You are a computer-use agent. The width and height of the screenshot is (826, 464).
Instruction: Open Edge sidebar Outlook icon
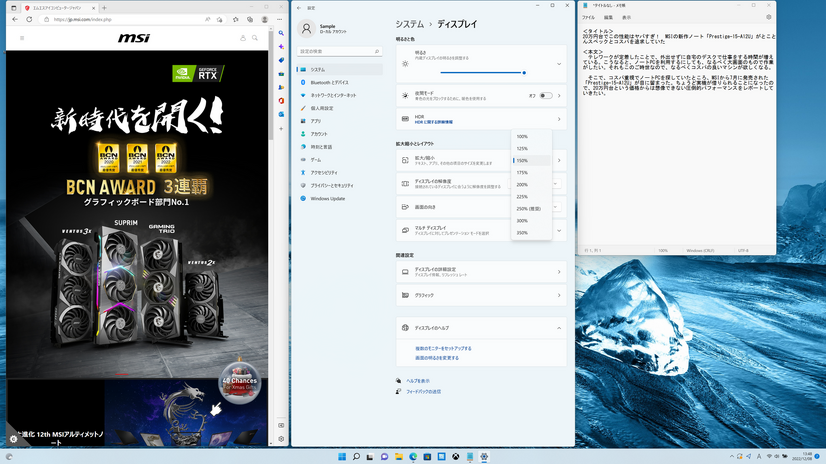(281, 114)
